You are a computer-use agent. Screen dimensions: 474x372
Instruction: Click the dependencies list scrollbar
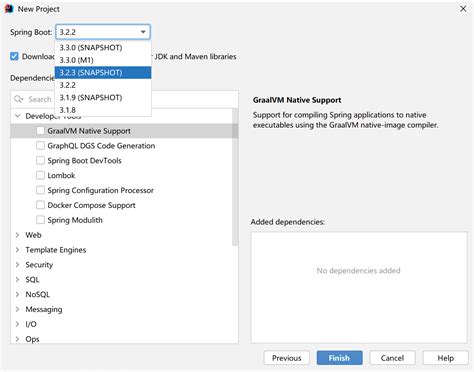(x=235, y=177)
